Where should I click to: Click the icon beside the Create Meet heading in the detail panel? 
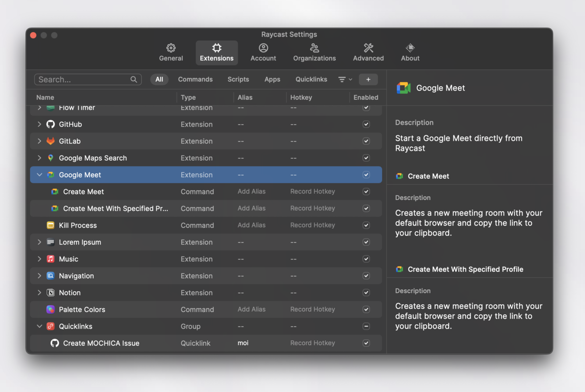(399, 176)
